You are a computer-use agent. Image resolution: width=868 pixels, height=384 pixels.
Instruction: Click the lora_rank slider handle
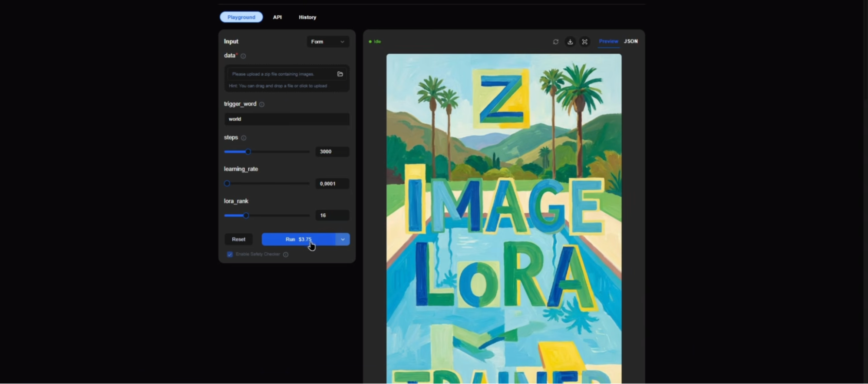[x=246, y=215]
